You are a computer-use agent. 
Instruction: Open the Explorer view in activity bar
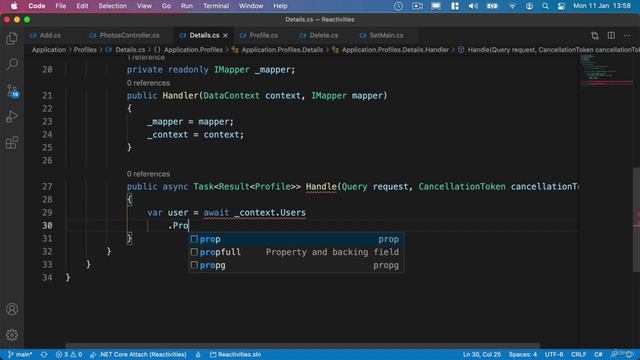pyautogui.click(x=12, y=38)
